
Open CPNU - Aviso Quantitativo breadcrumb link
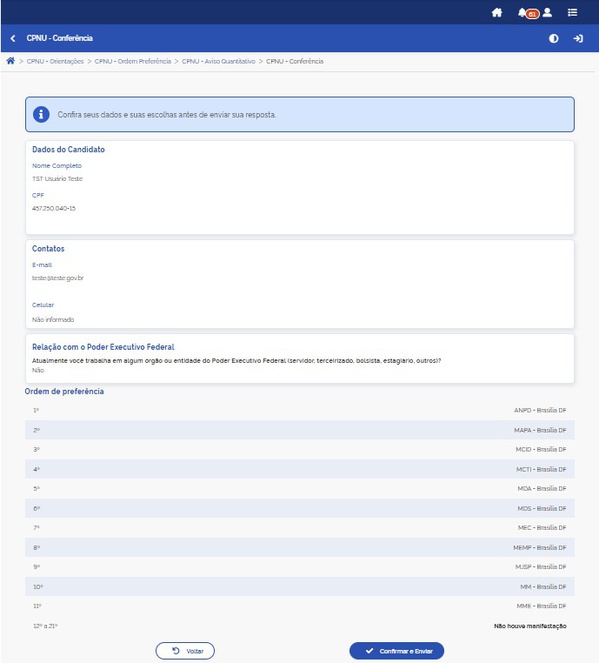pos(219,61)
